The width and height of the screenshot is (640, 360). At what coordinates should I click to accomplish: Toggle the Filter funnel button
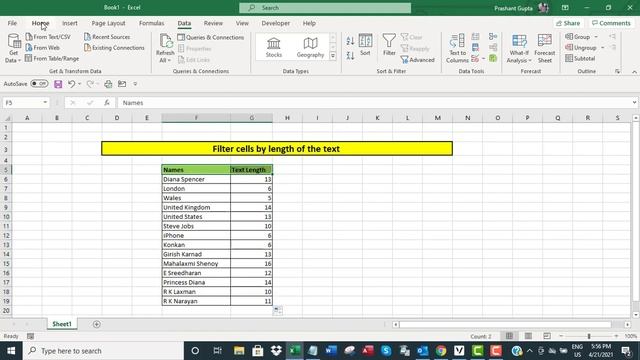(x=389, y=45)
